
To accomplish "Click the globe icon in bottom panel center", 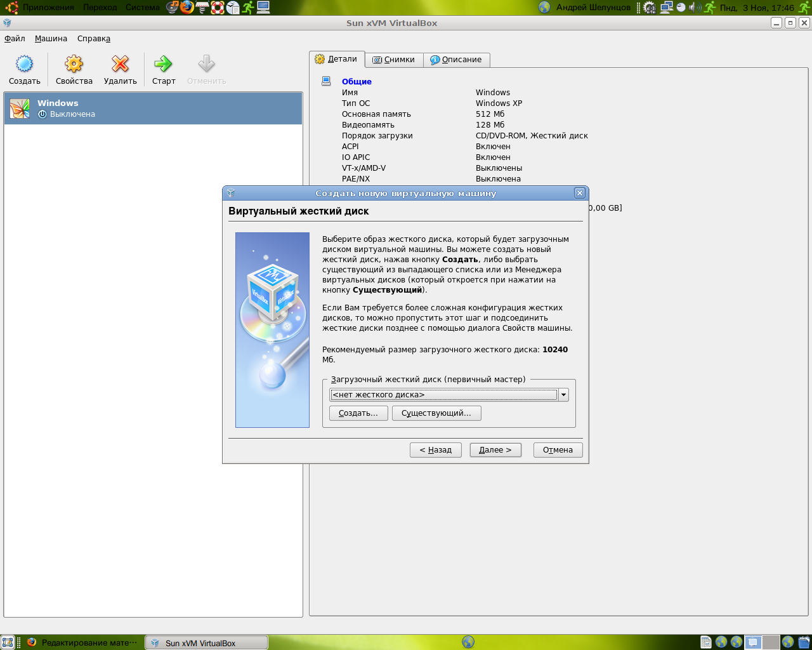I will pos(468,642).
